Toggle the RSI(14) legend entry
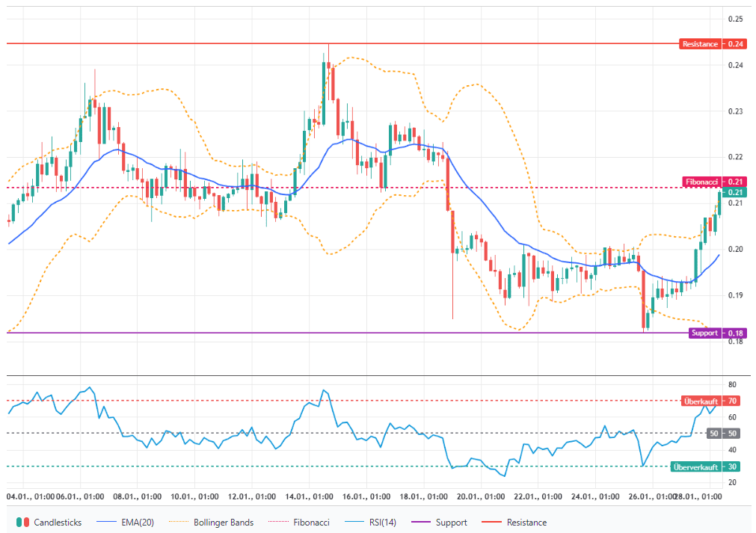756x533 pixels. tap(371, 523)
